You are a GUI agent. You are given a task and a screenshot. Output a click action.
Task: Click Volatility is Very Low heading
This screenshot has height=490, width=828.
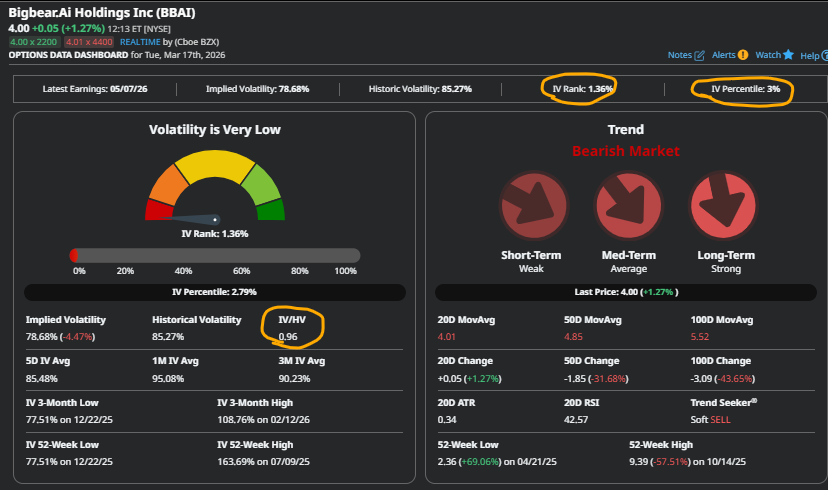coord(215,130)
